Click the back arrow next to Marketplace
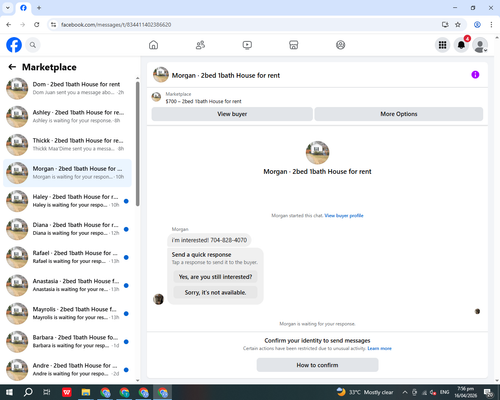Viewport: 500px width, 400px height. pos(12,67)
